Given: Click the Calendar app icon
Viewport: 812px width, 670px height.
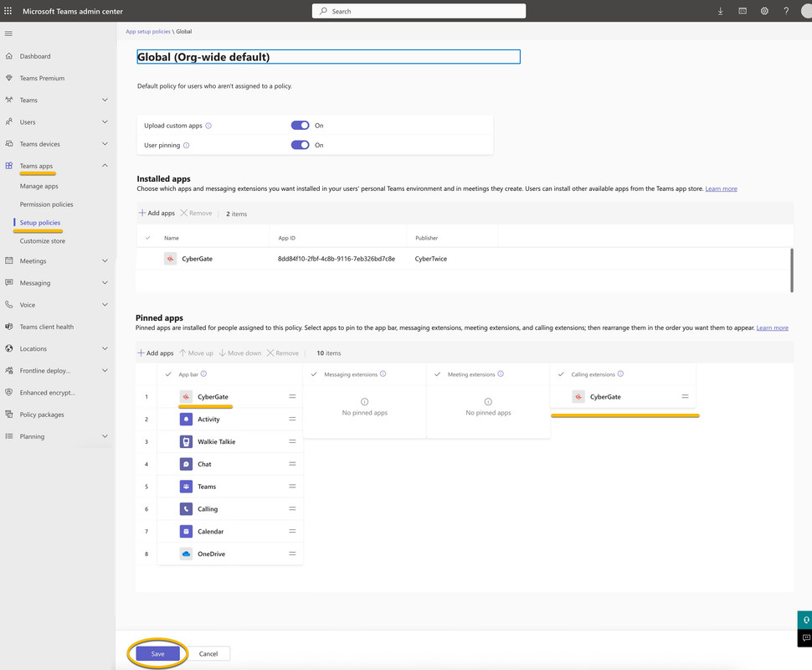Looking at the screenshot, I should (x=186, y=531).
